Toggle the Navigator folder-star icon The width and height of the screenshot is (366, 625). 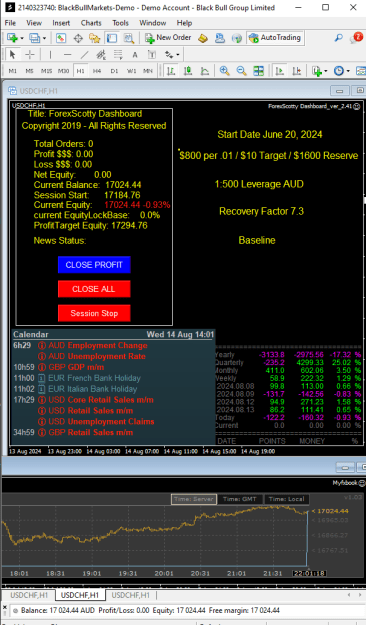point(95,38)
